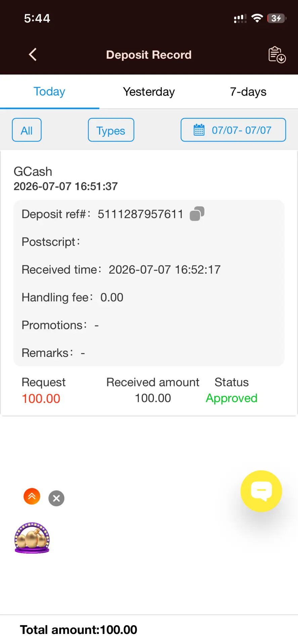Open the golden eggs promotion icon
The width and height of the screenshot is (298, 644).
[x=32, y=538]
